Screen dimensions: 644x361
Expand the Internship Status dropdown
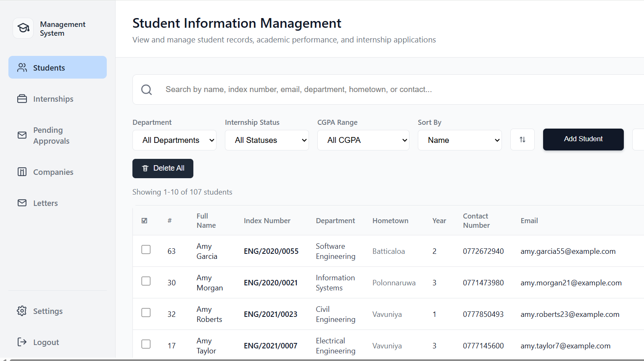coord(267,140)
